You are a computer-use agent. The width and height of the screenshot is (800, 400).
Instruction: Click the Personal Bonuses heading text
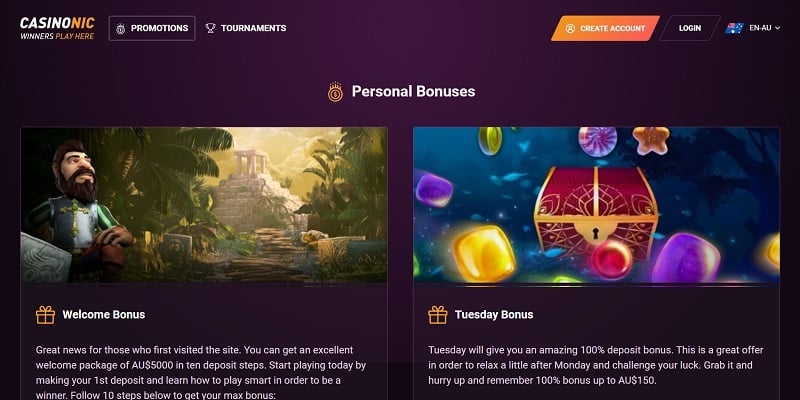coord(413,92)
